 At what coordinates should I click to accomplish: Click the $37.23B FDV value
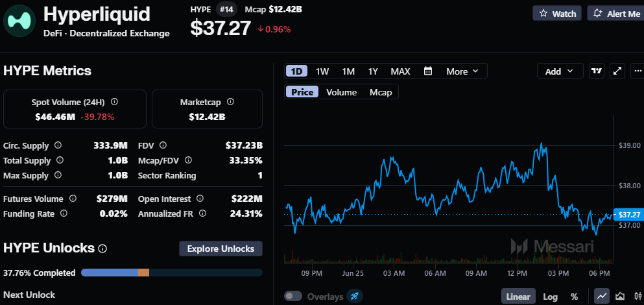244,145
